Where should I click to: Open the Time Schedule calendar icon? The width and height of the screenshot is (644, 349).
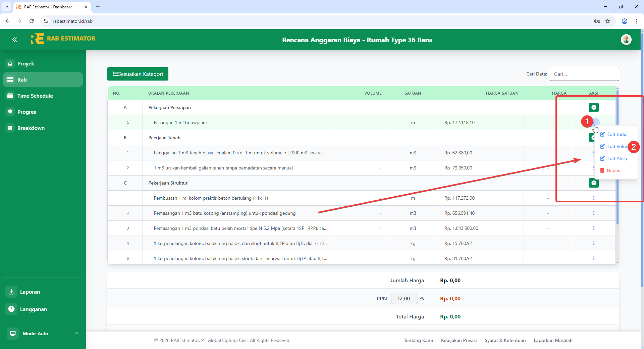[x=10, y=96]
